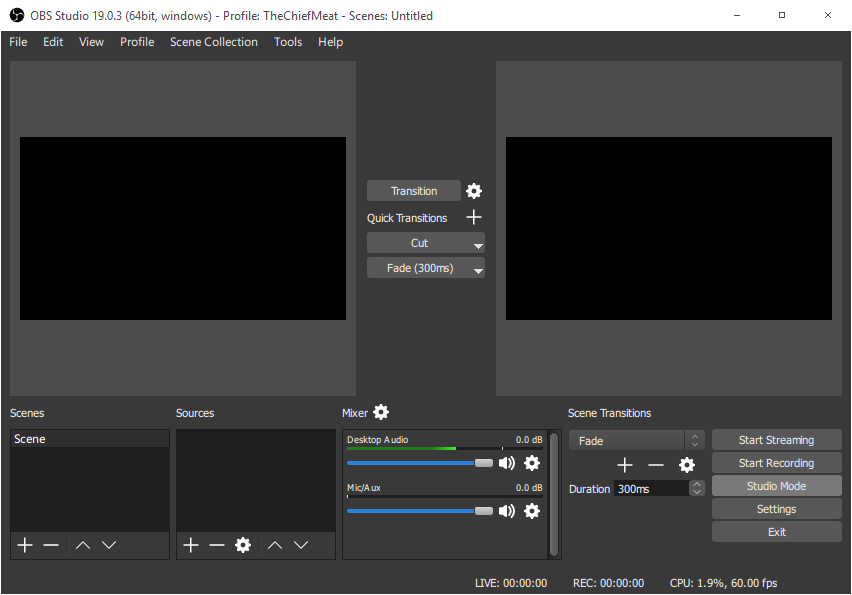852x595 pixels.
Task: Click the Desktop Audio 0.0 dB value
Action: pyautogui.click(x=529, y=440)
